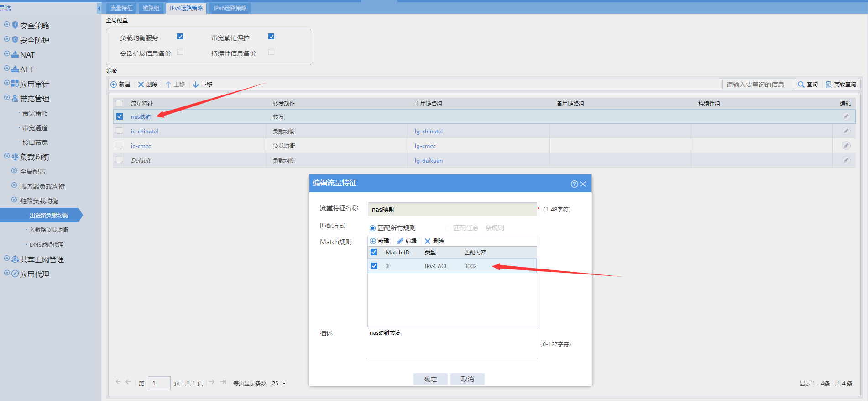Click the edit pencil icon in Match rules

pyautogui.click(x=400, y=241)
